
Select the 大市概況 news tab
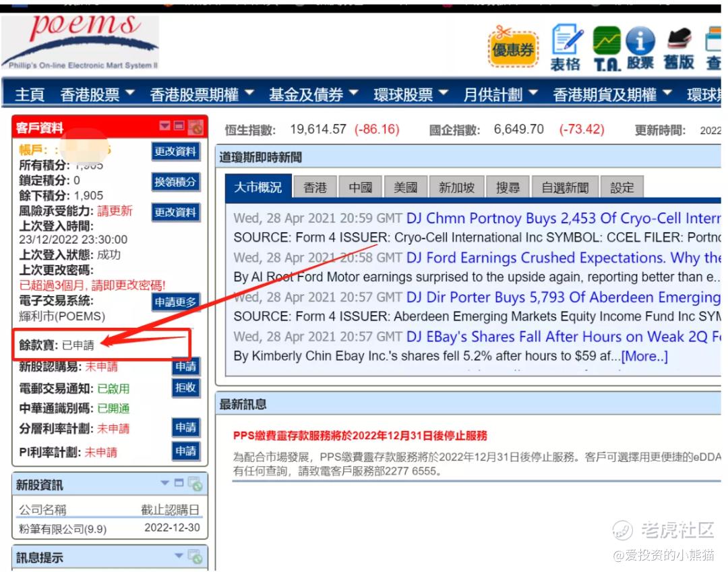point(258,188)
